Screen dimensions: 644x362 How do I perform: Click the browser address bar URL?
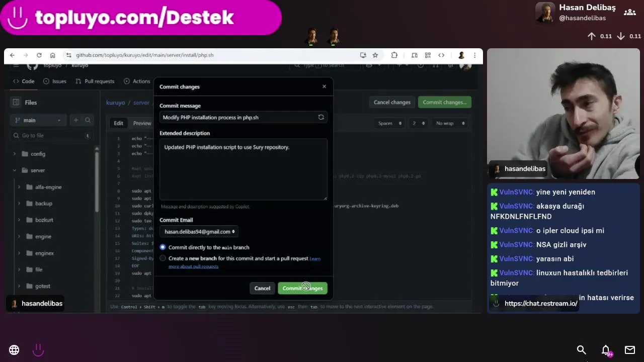tap(145, 55)
